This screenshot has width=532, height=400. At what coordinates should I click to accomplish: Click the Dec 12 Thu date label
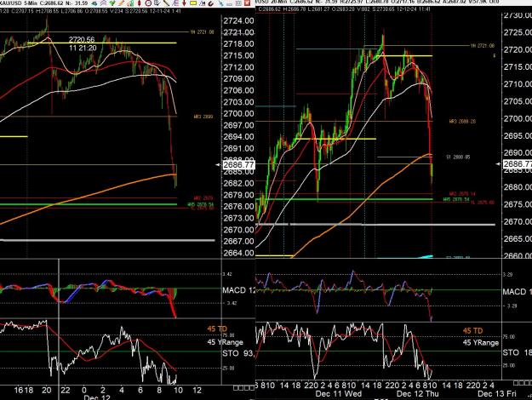[417, 394]
